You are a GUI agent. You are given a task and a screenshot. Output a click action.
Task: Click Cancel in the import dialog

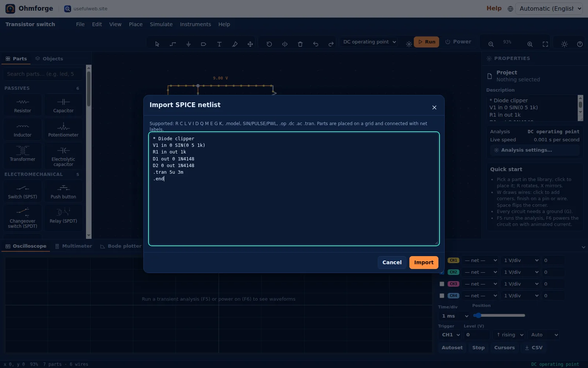392,262
